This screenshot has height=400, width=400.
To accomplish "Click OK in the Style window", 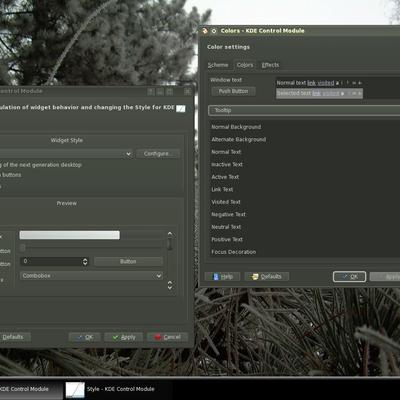I will 85,337.
